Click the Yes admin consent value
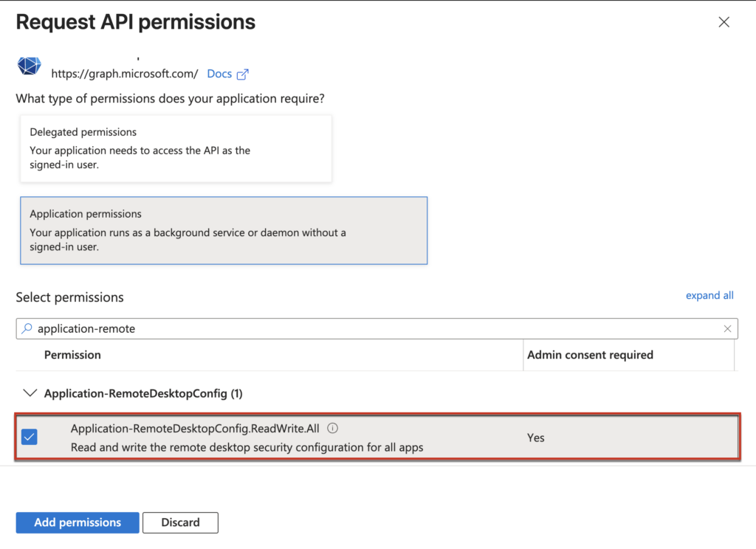 (535, 438)
